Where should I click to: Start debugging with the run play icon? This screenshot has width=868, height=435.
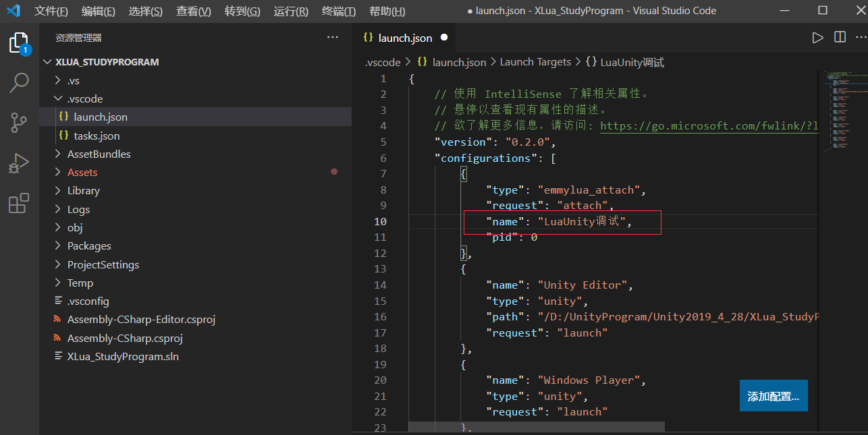point(817,38)
